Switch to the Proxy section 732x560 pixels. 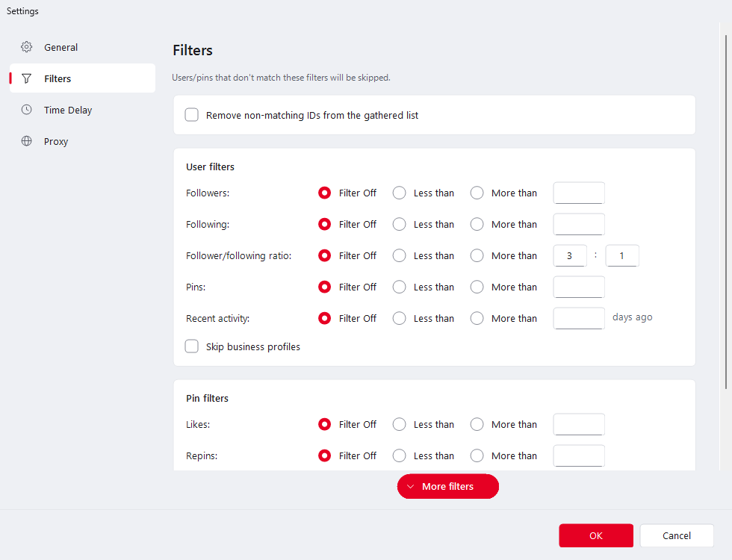pos(82,141)
